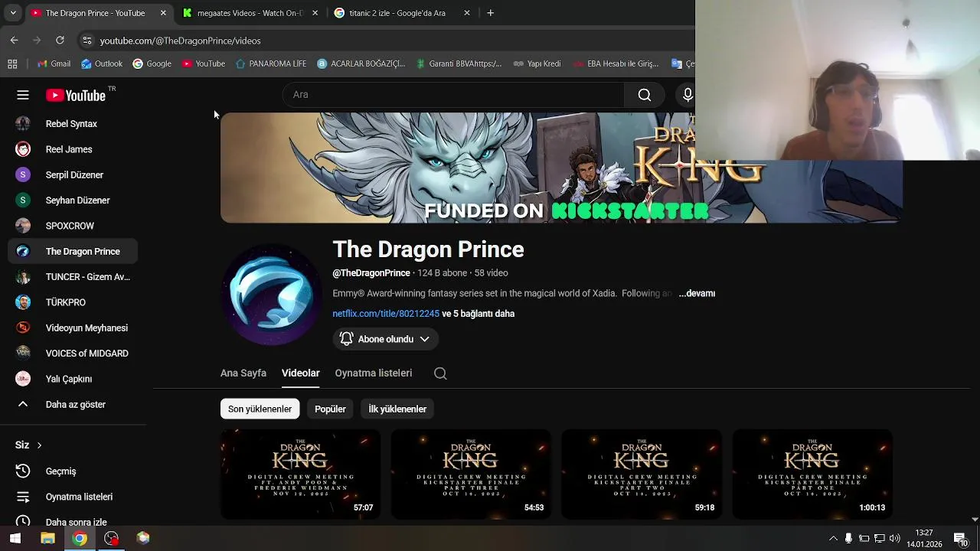Open Videoyun Meyhanesi channel avatar

[x=23, y=328]
